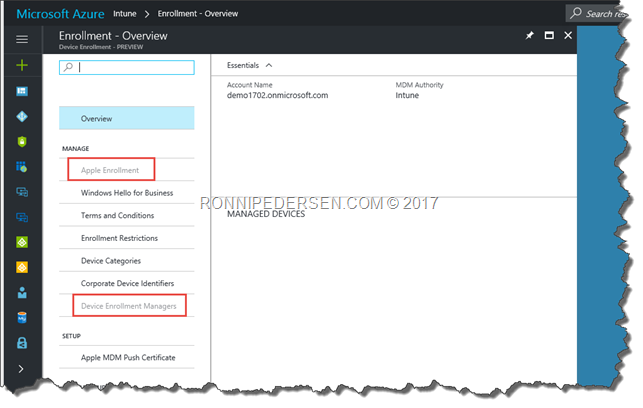The width and height of the screenshot is (643, 408).
Task: Click the blue person icon in sidebar
Action: pos(22,292)
